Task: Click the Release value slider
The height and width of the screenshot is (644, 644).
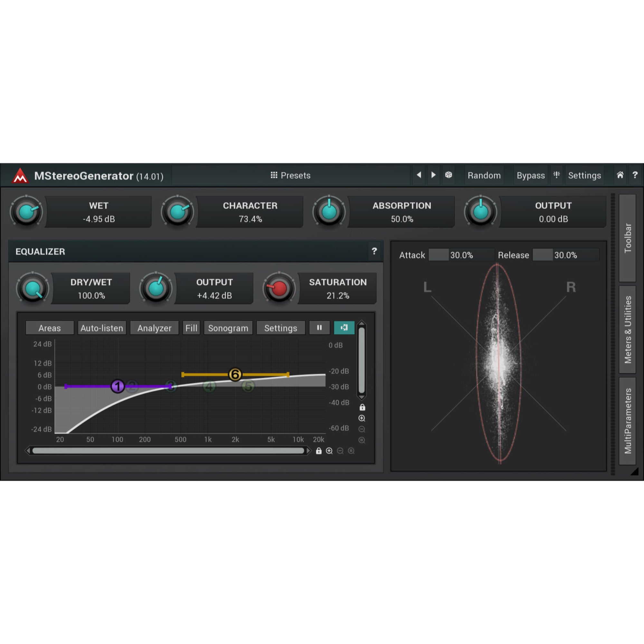Action: pos(566,255)
